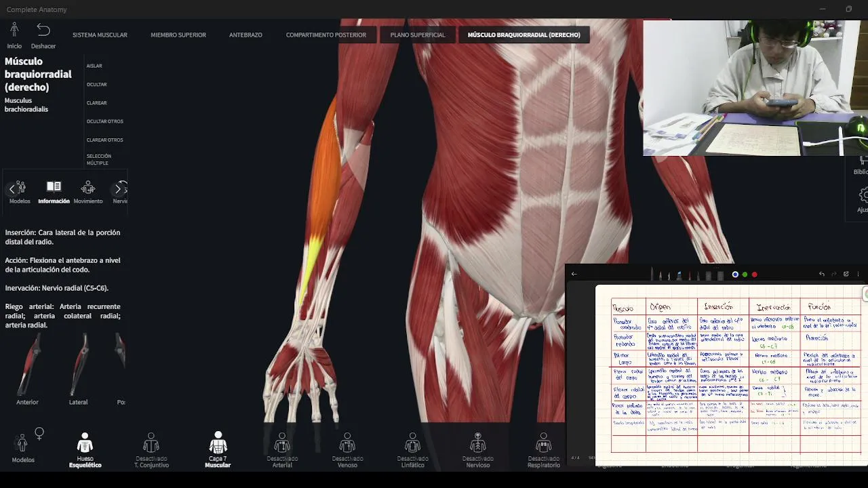Select red ink color in notes app
Image resolution: width=868 pixels, height=488 pixels.
(754, 274)
